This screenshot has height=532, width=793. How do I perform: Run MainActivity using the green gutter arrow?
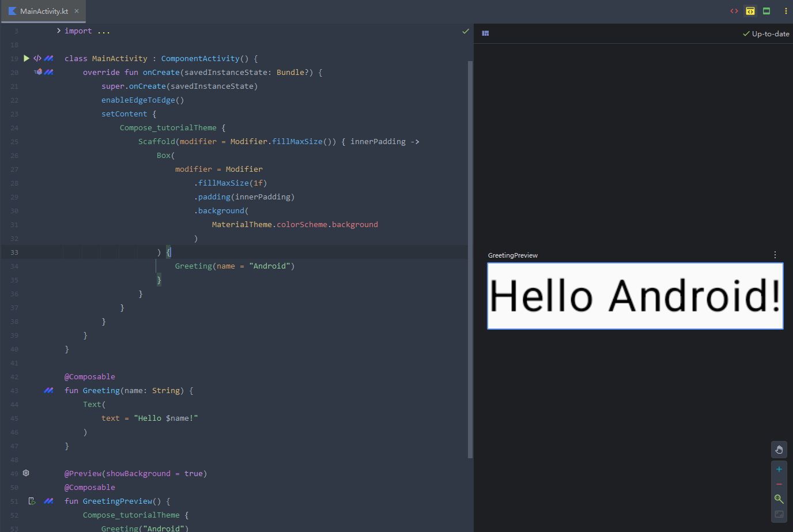pos(27,58)
